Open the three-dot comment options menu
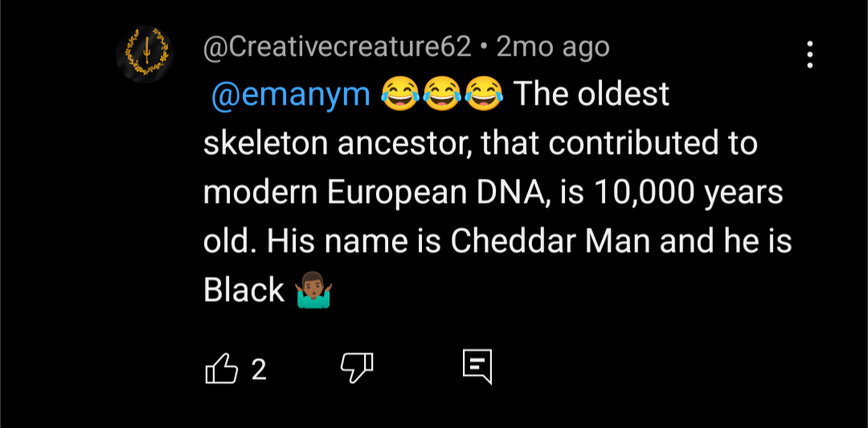Image resolution: width=868 pixels, height=428 pixels. click(x=809, y=55)
